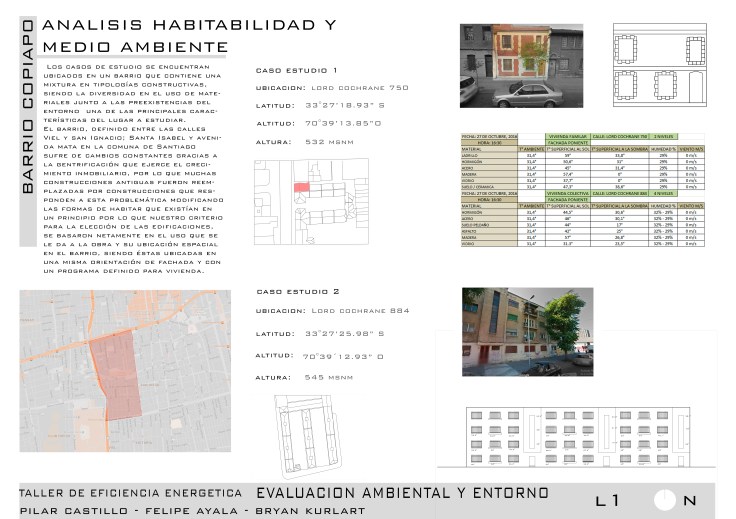736x519 pixels.
Task: Click 'TALLER DE EFICIENCIA ENERGETICA' footer text
Action: pyautogui.click(x=131, y=494)
